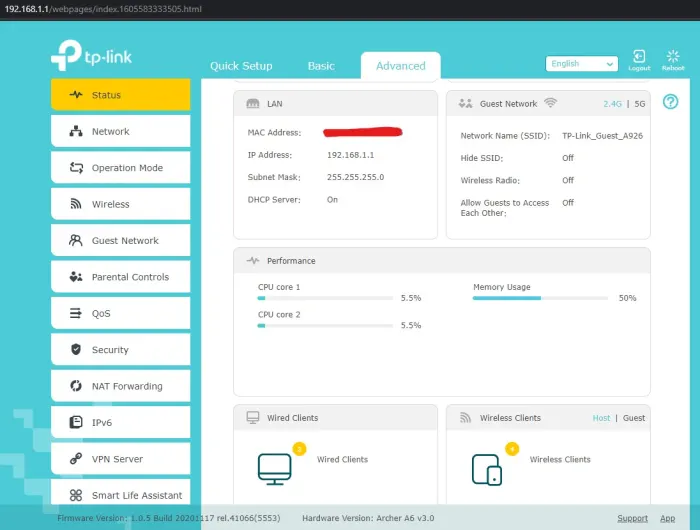Click the Reboot icon
The image size is (700, 530).
(673, 58)
